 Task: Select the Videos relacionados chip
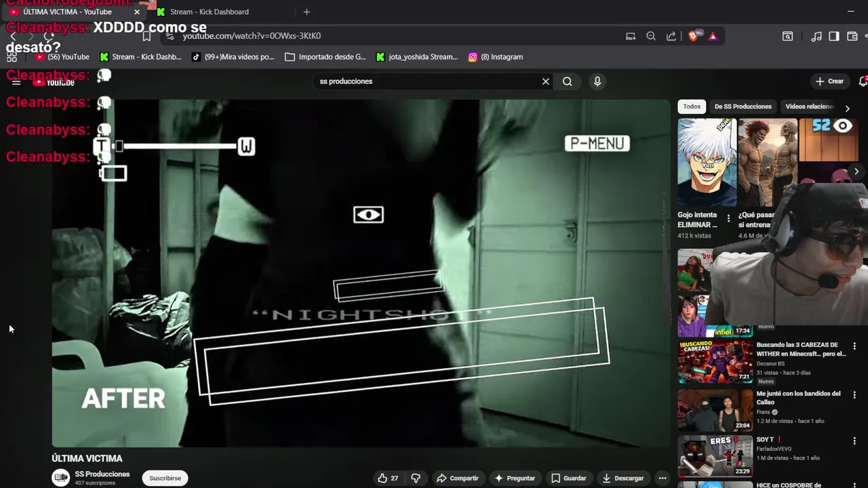click(x=809, y=106)
